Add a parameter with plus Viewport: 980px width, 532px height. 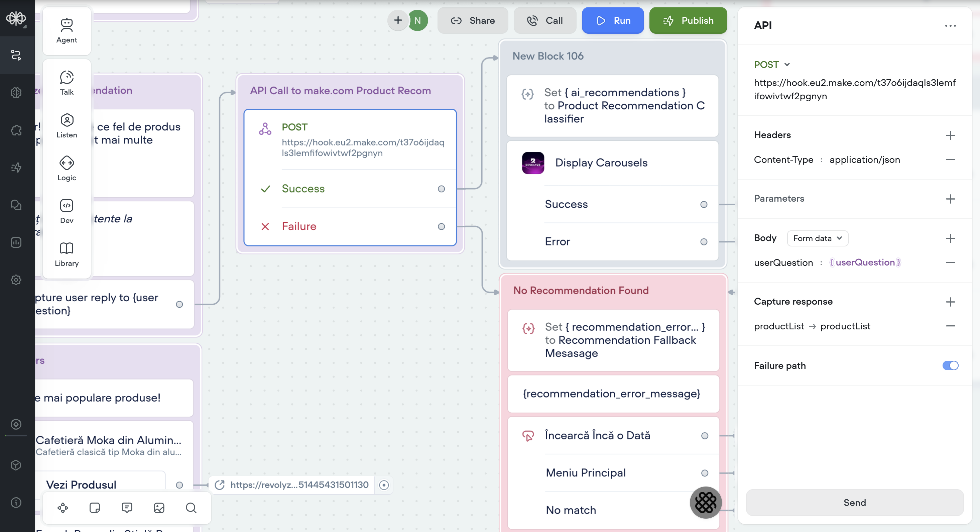950,199
